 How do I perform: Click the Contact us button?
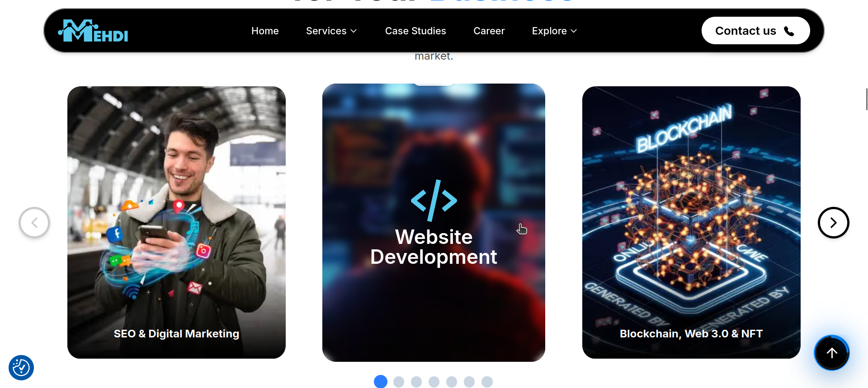(755, 31)
